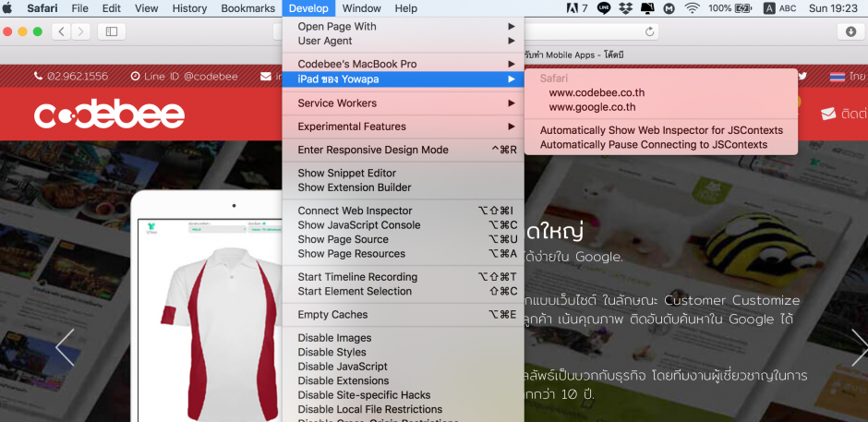Open the Dropbox menu bar icon
This screenshot has height=422, width=868.
625,7
